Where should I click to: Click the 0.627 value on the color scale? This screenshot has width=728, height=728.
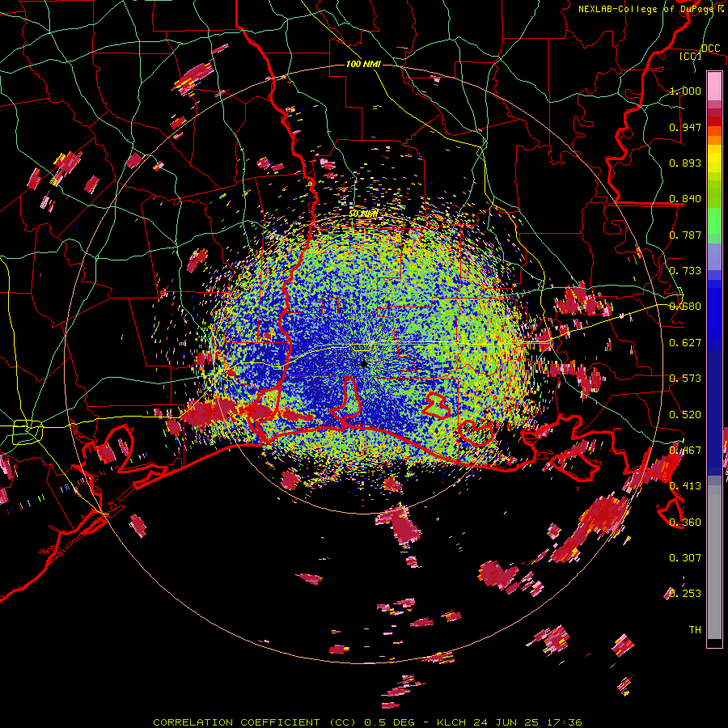[x=685, y=343]
